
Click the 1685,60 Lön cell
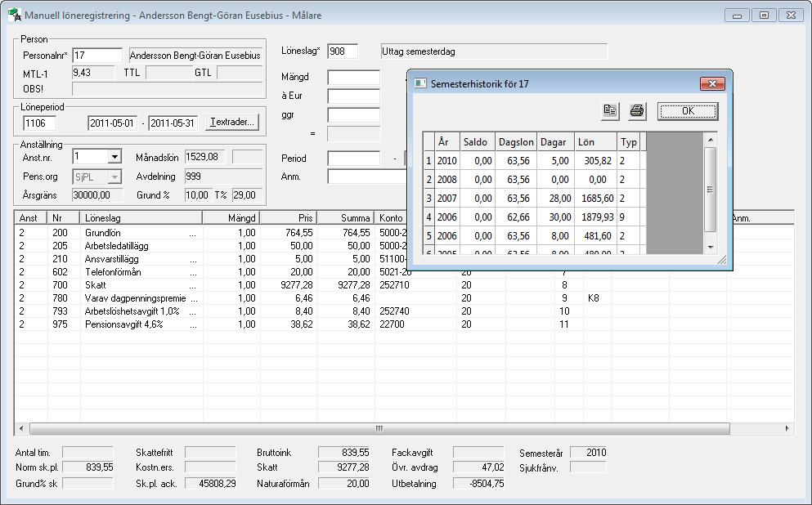[x=595, y=199]
